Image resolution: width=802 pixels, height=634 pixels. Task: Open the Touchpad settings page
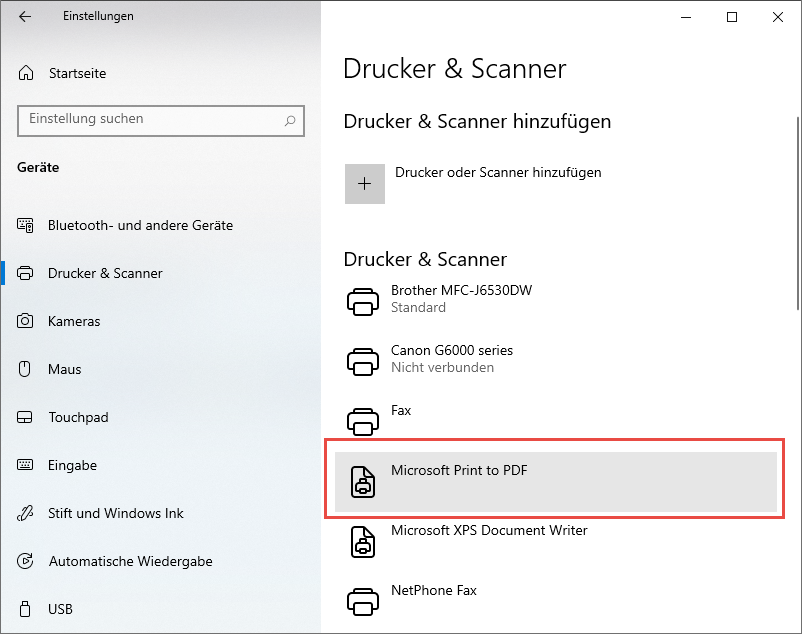click(x=78, y=417)
